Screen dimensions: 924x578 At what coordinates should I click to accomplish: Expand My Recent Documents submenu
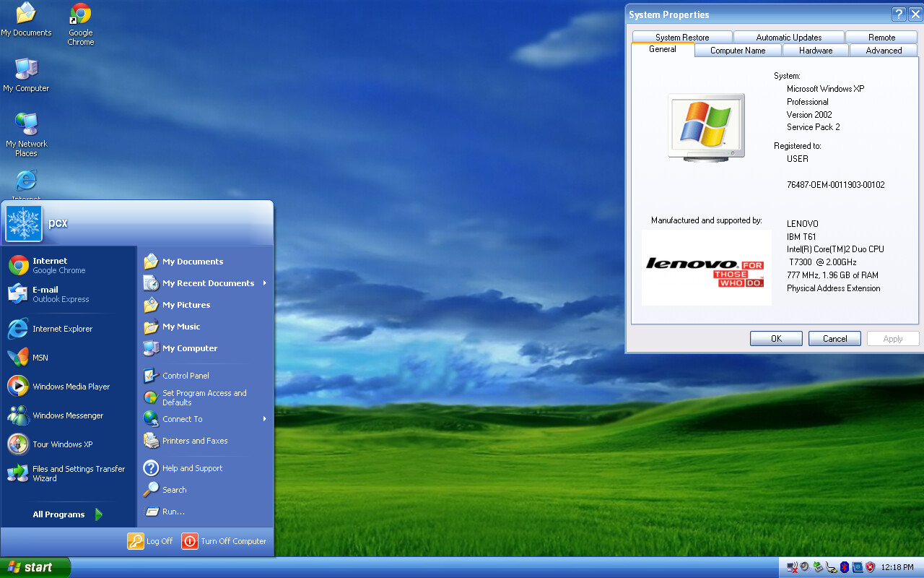coord(205,283)
